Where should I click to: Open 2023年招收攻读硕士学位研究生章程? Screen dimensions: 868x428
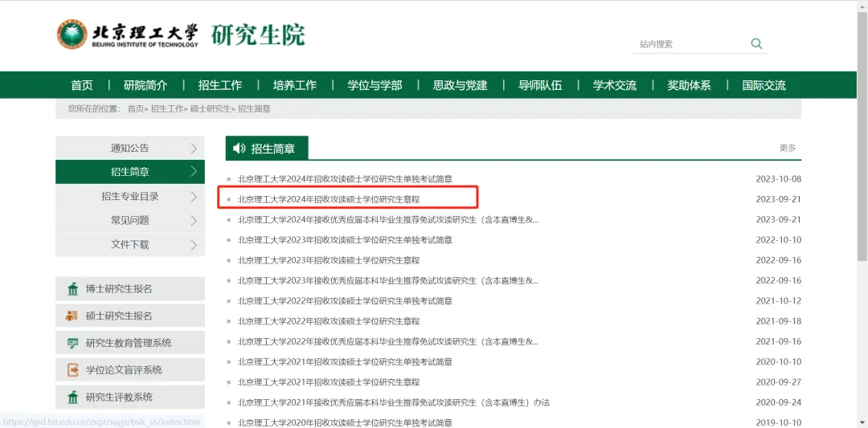pos(329,260)
